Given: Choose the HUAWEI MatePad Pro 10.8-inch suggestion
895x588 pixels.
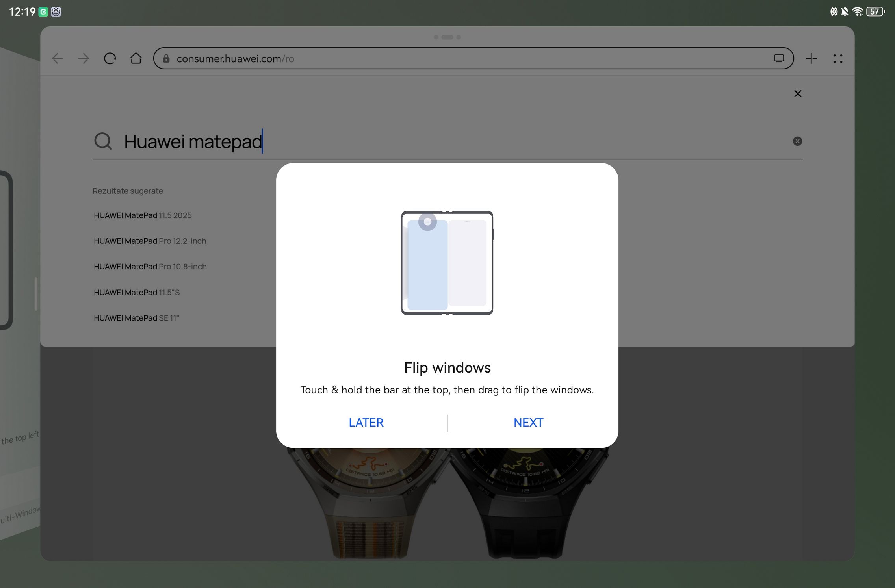Looking at the screenshot, I should coord(150,267).
